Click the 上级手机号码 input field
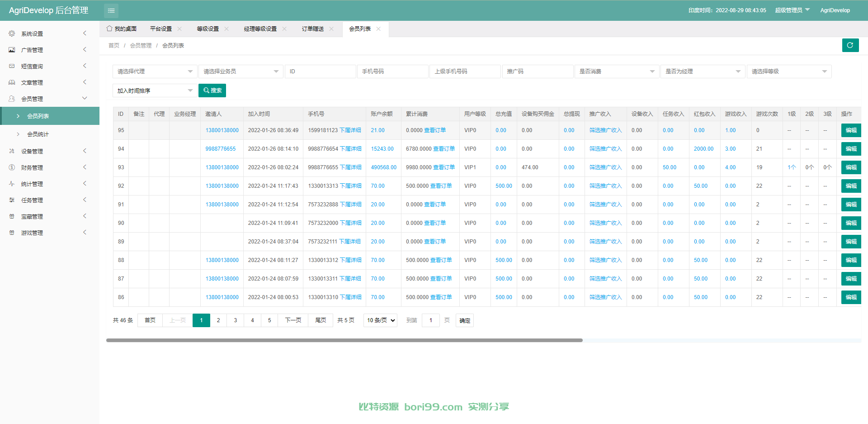Image resolution: width=868 pixels, height=424 pixels. coord(465,71)
